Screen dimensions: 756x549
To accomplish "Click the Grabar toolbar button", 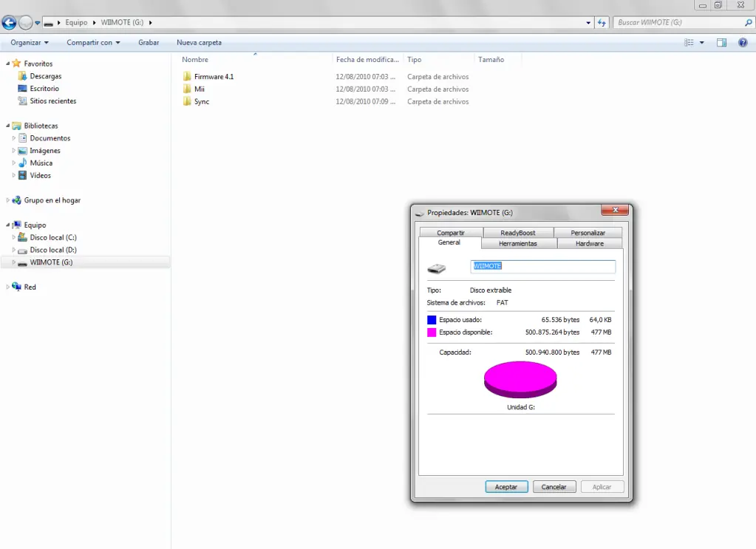I will coord(149,42).
